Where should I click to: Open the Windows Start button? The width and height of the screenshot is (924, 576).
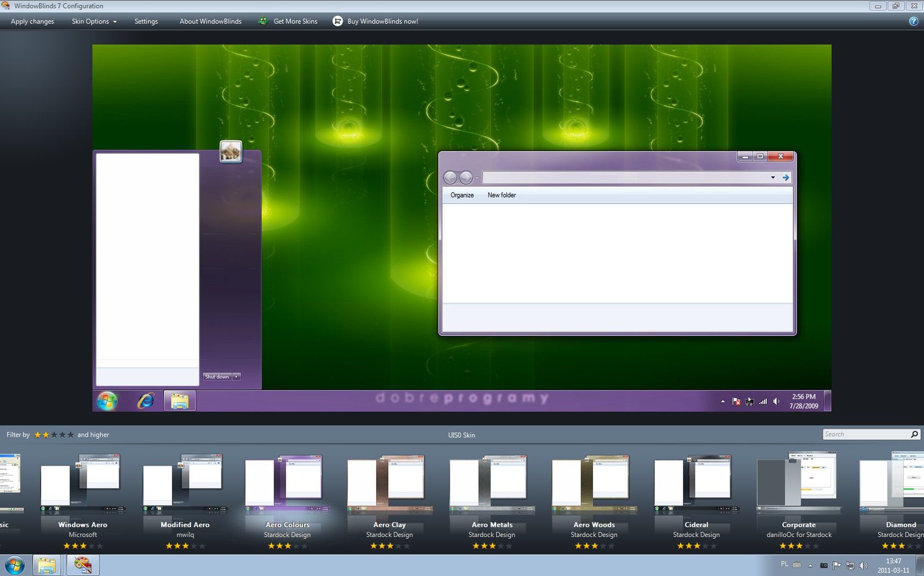14,565
